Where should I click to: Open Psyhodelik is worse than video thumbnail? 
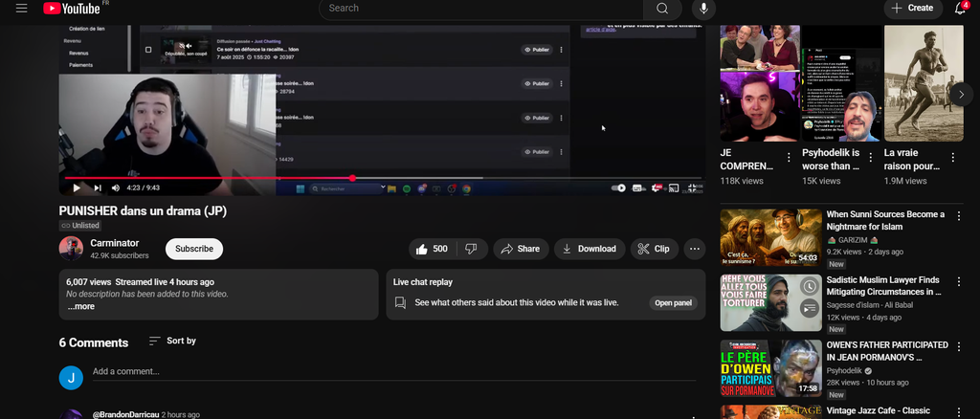tap(841, 83)
